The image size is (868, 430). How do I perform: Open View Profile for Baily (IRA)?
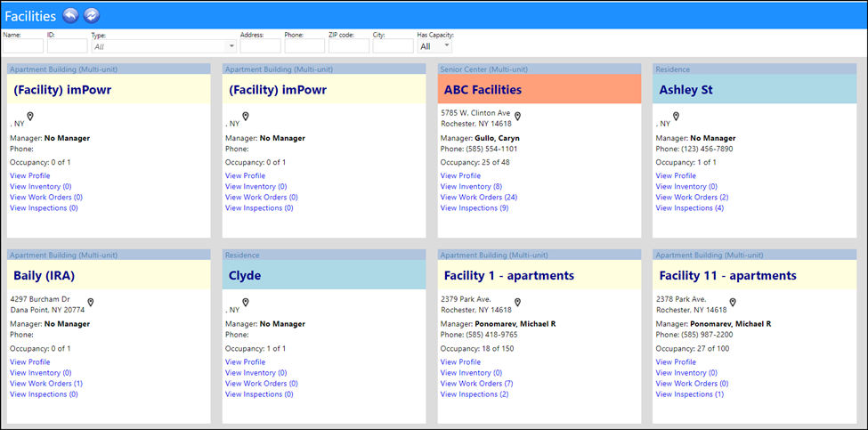point(30,362)
